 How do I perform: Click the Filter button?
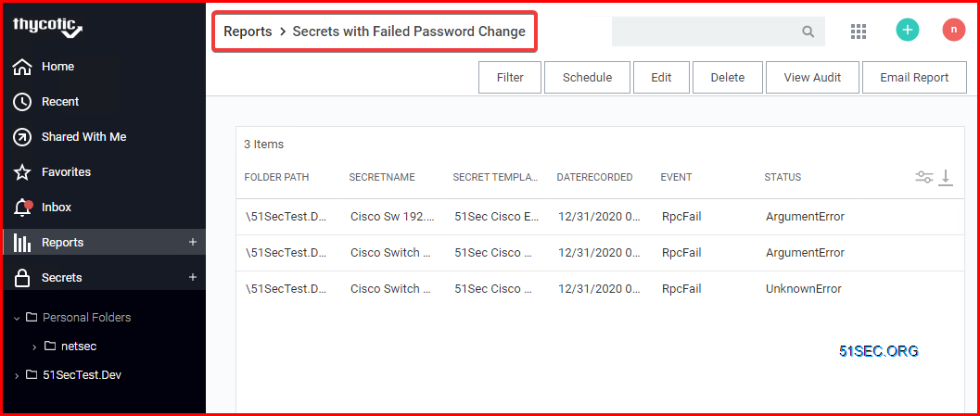(510, 78)
